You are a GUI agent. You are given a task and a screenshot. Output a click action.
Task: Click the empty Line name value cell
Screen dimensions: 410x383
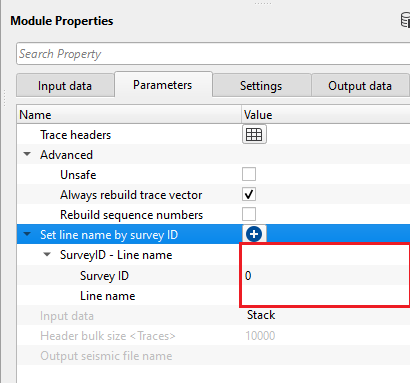pos(325,295)
